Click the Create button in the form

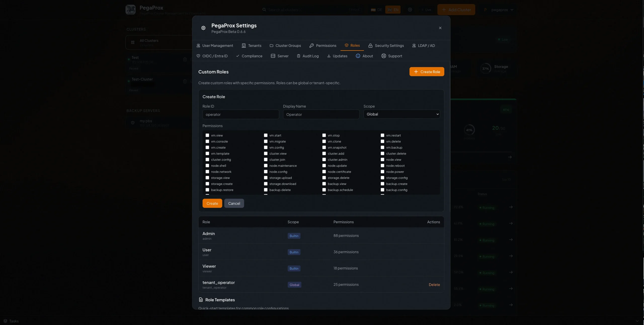tap(212, 203)
